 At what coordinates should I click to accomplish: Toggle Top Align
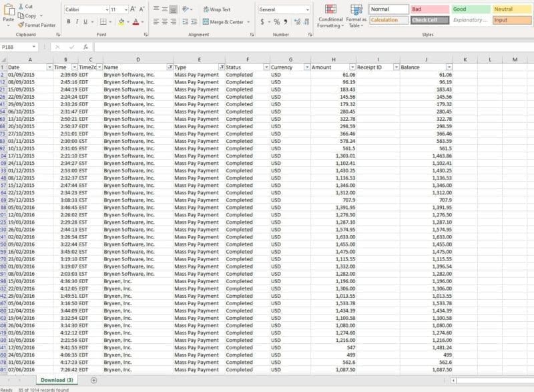click(156, 9)
